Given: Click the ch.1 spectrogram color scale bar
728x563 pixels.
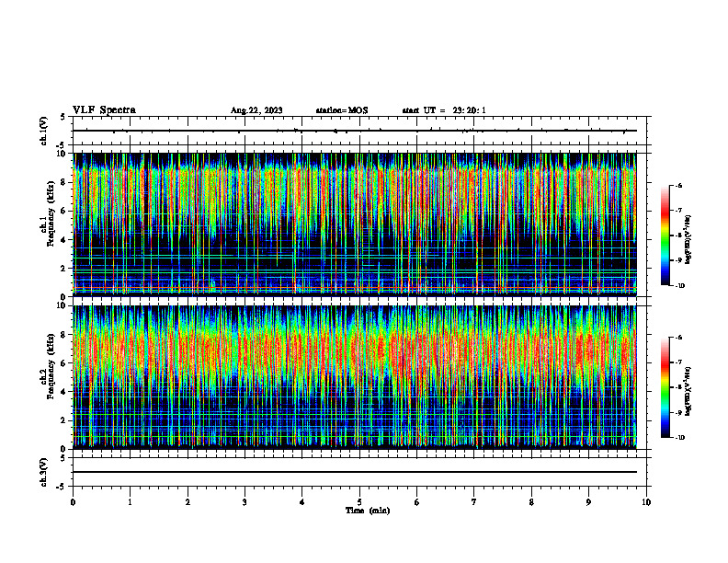Looking at the screenshot, I should tap(665, 236).
